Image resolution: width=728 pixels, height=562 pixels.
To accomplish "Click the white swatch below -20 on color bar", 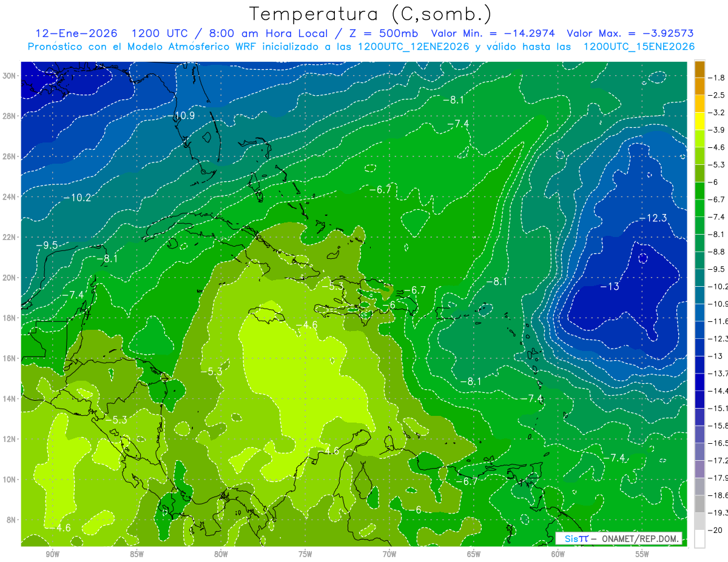I will [x=700, y=538].
